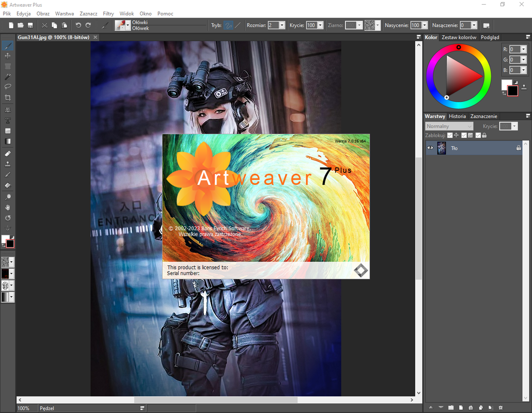Select the Perspective Grid tool

click(x=8, y=110)
